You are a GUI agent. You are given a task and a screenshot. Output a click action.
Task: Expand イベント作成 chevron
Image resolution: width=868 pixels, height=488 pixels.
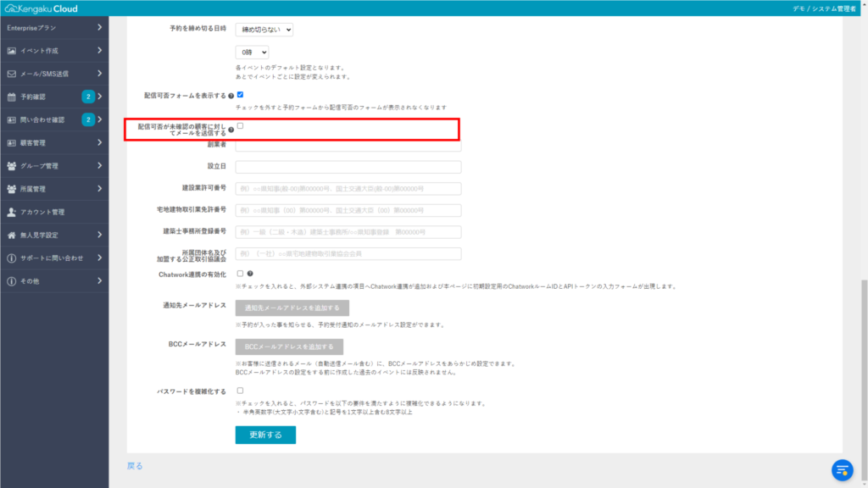point(100,50)
